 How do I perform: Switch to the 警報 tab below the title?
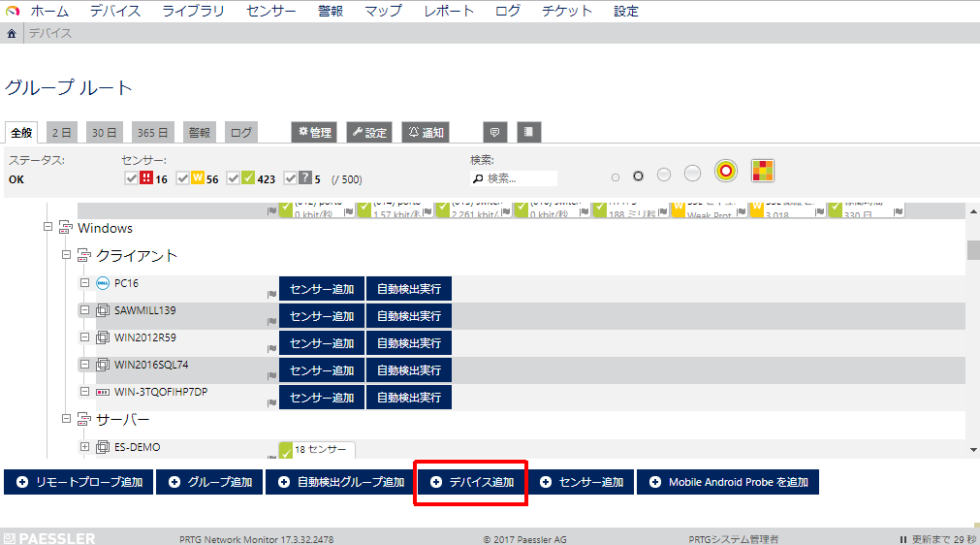click(x=200, y=133)
